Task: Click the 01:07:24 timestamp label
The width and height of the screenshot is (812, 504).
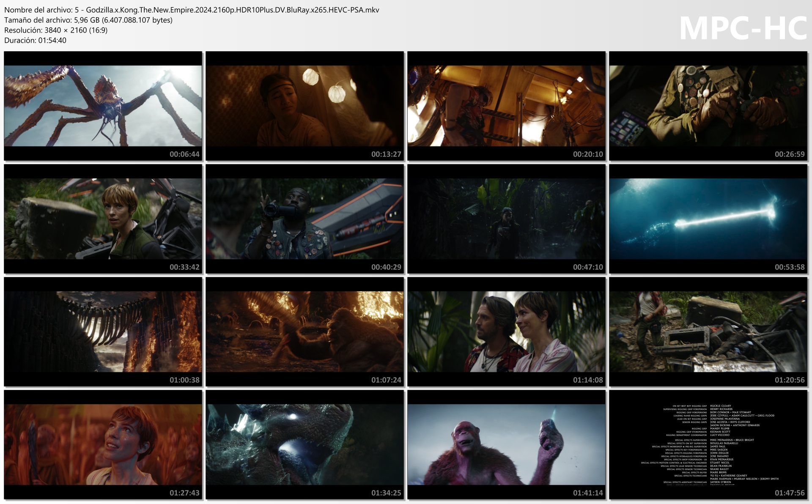Action: tap(386, 380)
